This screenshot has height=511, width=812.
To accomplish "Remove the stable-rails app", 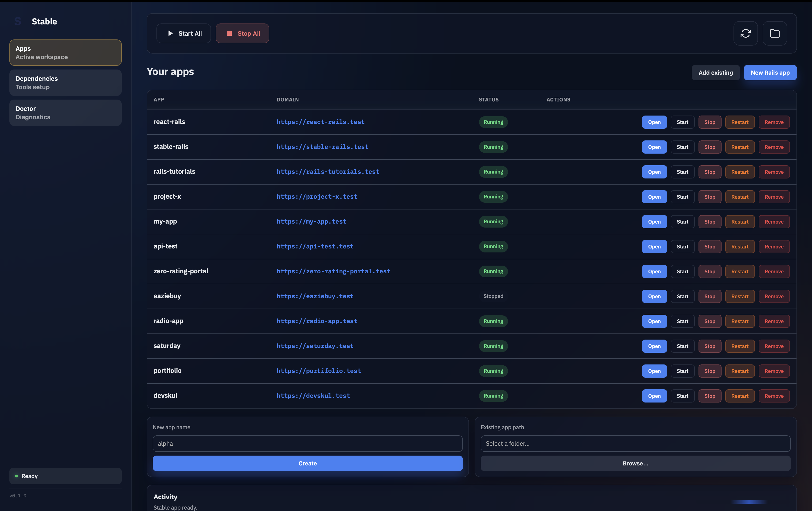I will (x=774, y=147).
